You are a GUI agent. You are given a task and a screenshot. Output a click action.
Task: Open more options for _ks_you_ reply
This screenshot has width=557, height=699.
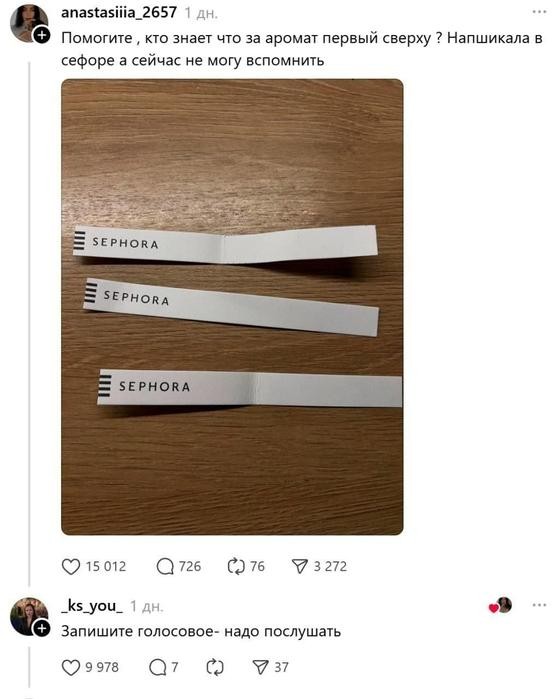540,605
